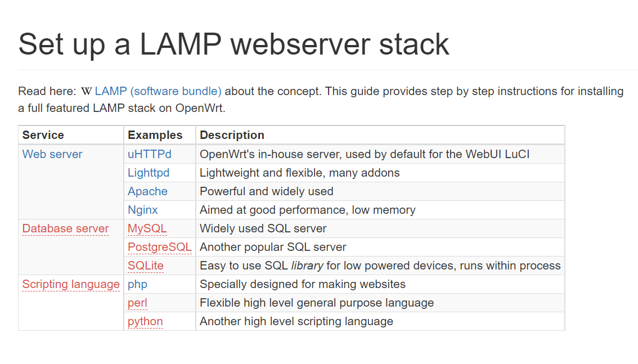Click 'Another popular SQL server' cell

point(380,247)
